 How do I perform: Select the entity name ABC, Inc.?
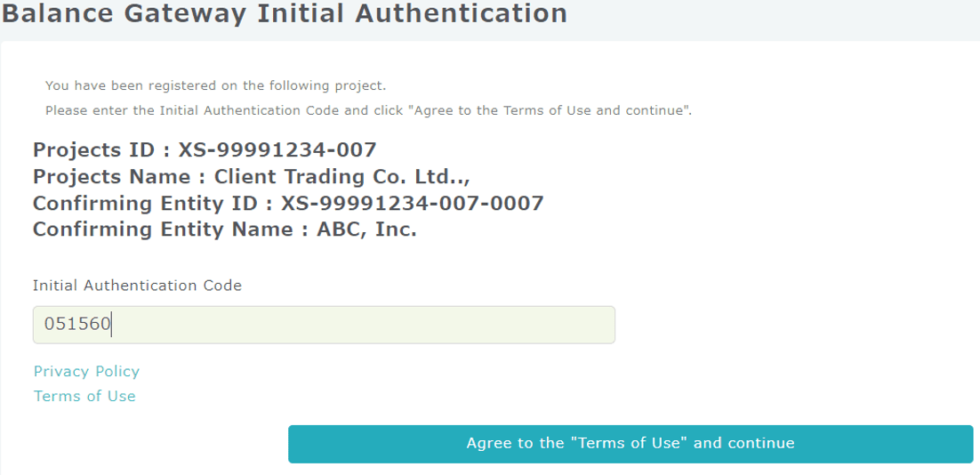[x=366, y=229]
